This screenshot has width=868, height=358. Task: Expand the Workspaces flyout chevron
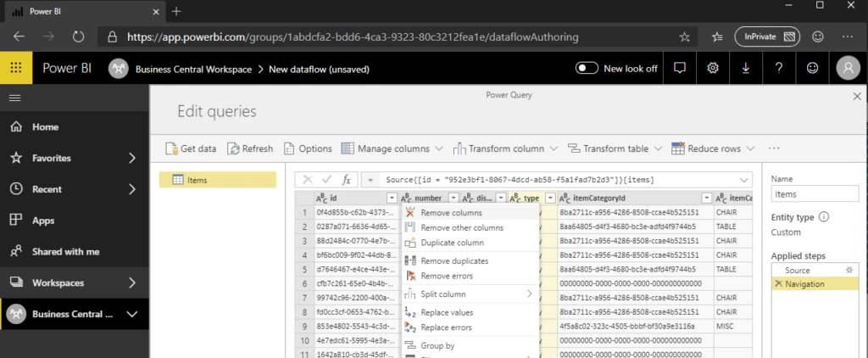[x=131, y=282]
